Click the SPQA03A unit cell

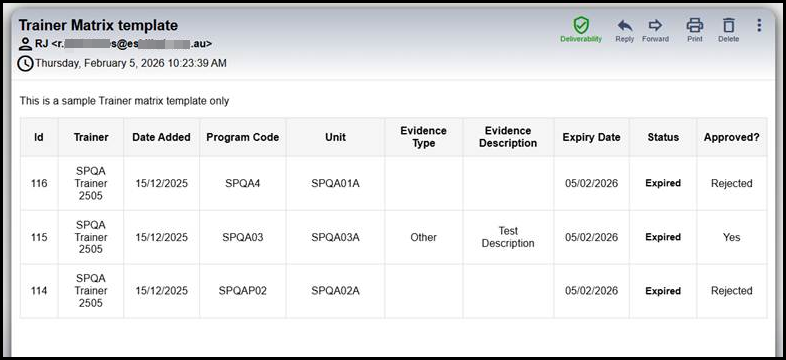point(335,237)
